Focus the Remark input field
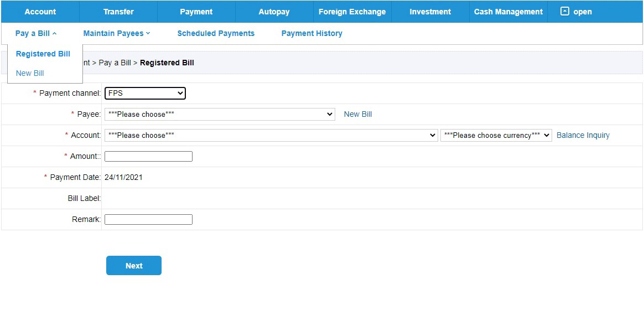This screenshot has height=310, width=644. pos(148,220)
